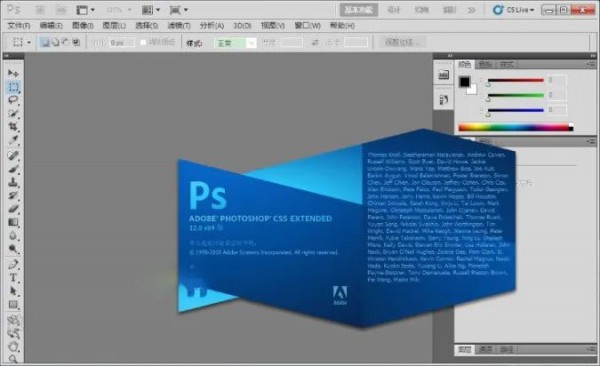Switch to the Paths (路径) tab

point(506,349)
